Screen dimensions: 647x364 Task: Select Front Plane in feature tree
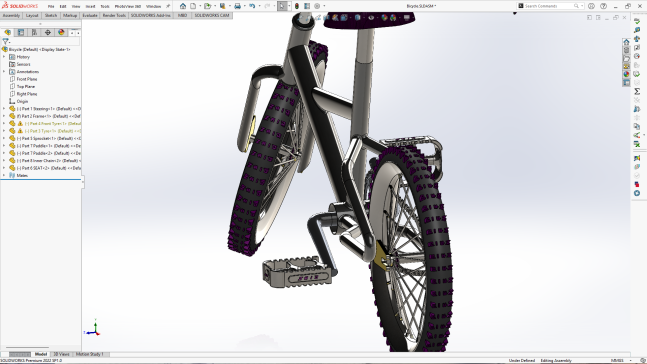point(26,79)
